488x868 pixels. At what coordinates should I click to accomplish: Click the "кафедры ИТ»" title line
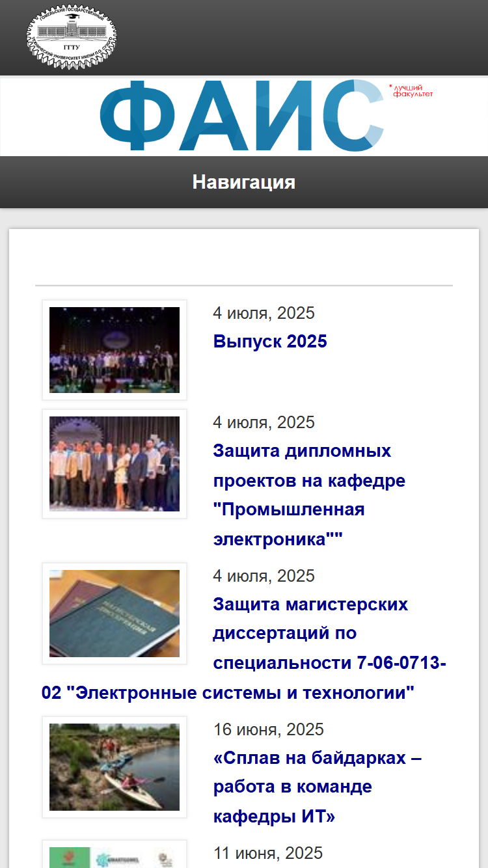pyautogui.click(x=275, y=816)
